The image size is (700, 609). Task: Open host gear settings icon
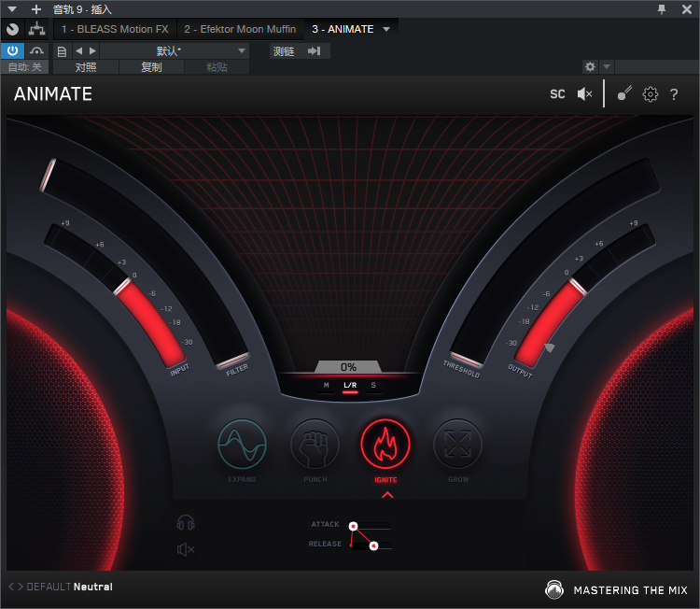coord(590,67)
